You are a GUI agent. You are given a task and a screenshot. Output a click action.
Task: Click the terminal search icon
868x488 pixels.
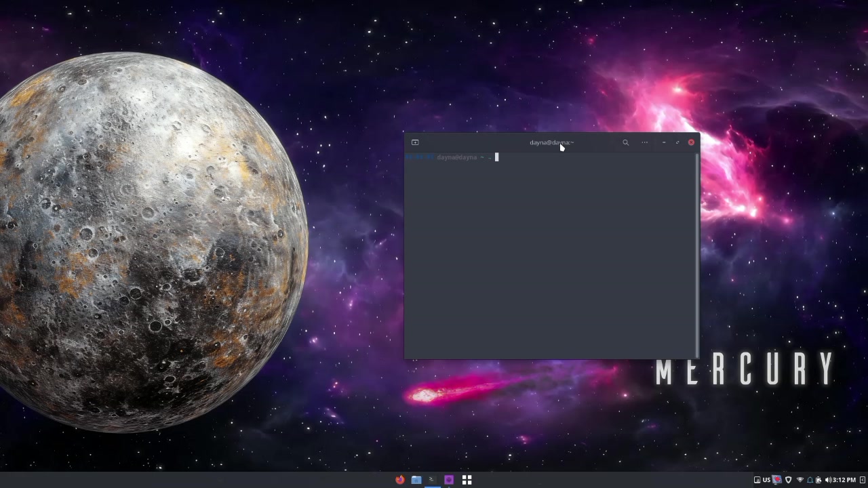click(x=625, y=142)
